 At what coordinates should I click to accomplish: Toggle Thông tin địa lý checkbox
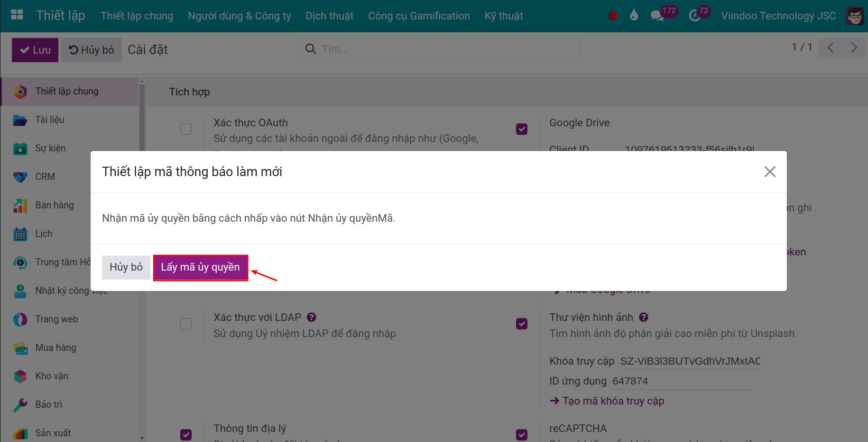click(186, 435)
